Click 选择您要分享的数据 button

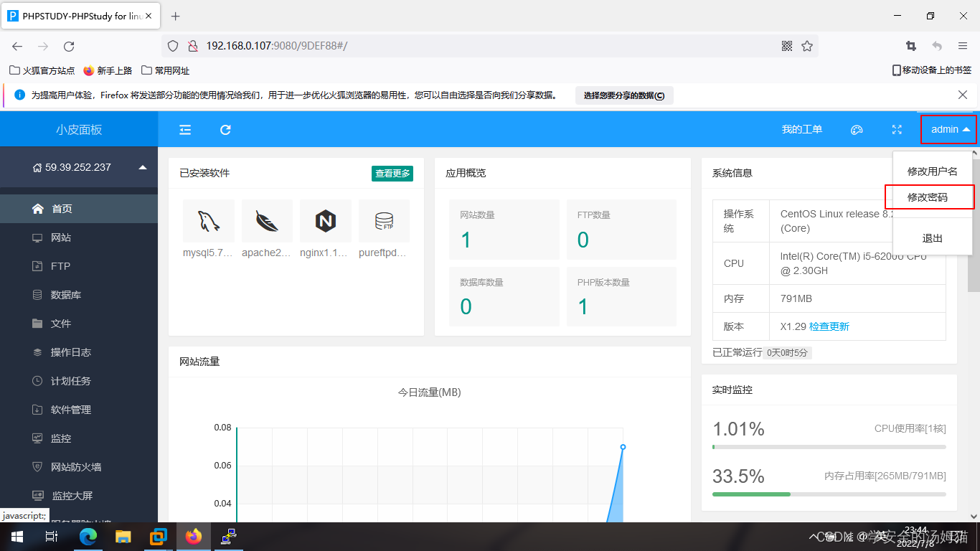coord(624,95)
